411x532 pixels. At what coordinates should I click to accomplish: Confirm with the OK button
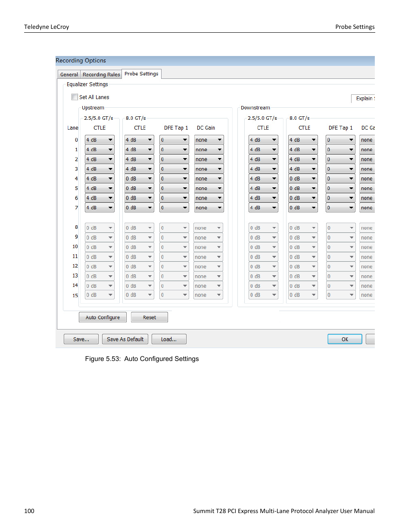tap(345, 339)
